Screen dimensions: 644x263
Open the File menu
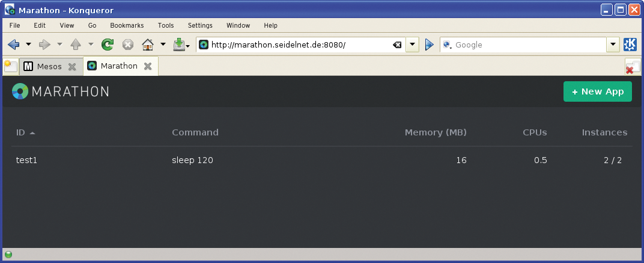click(x=15, y=25)
